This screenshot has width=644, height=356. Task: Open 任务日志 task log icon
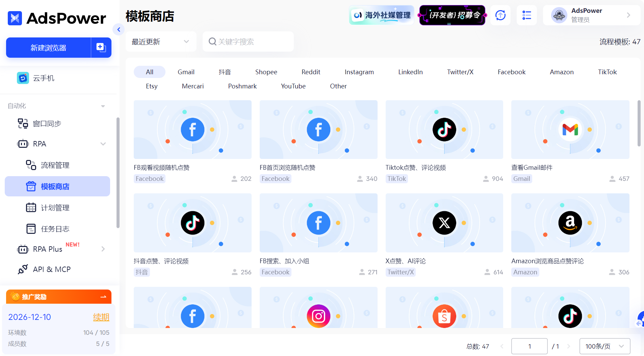(x=31, y=228)
